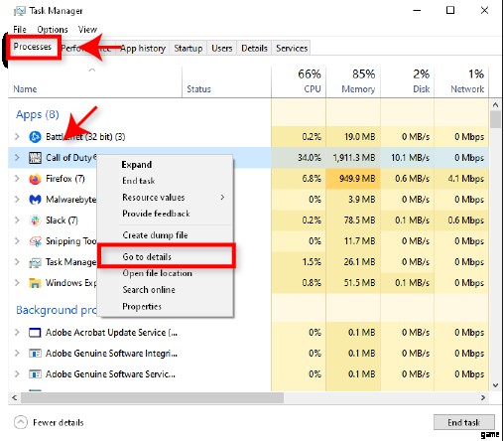Expand the Battle.net process group
Image resolution: width=504 pixels, height=441 pixels.
(17, 136)
